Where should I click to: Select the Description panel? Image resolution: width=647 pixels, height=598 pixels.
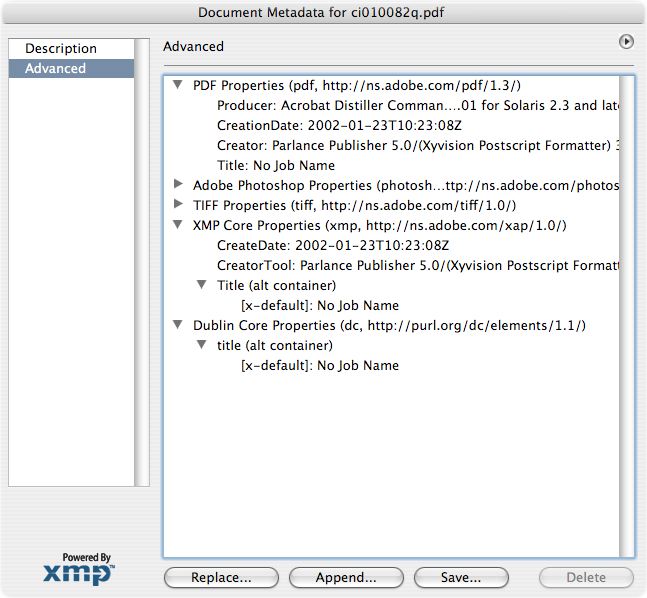[71, 49]
